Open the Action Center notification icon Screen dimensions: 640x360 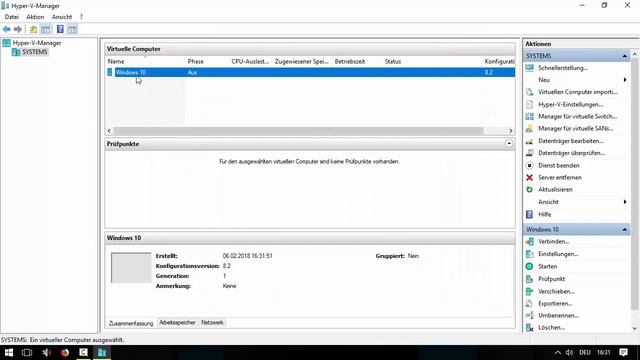tap(623, 352)
